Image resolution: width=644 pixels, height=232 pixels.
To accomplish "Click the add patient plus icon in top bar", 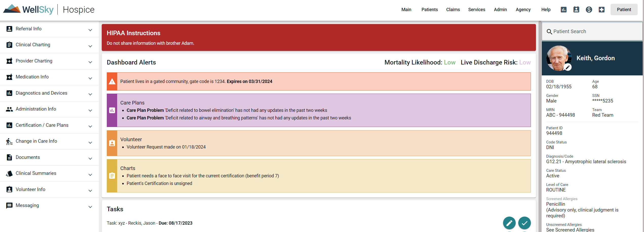I will click(x=602, y=9).
